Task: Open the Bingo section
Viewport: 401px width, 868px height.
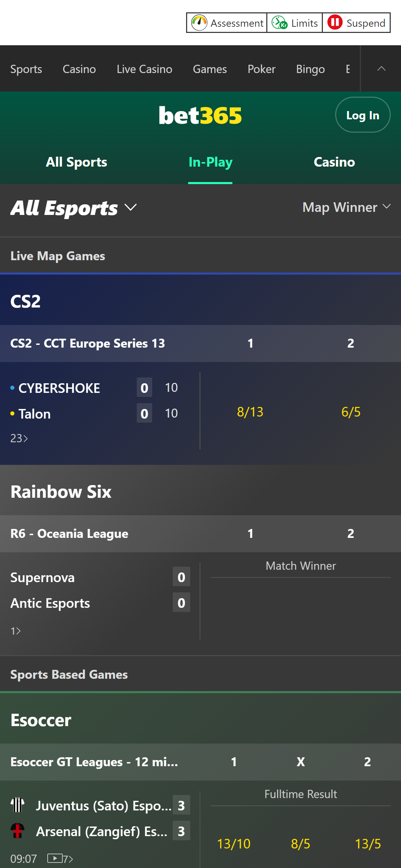Action: [x=311, y=69]
